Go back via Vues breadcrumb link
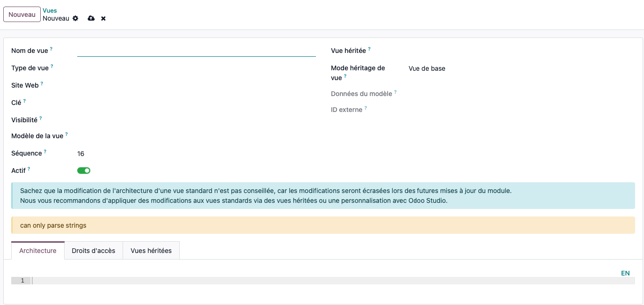 tap(50, 10)
